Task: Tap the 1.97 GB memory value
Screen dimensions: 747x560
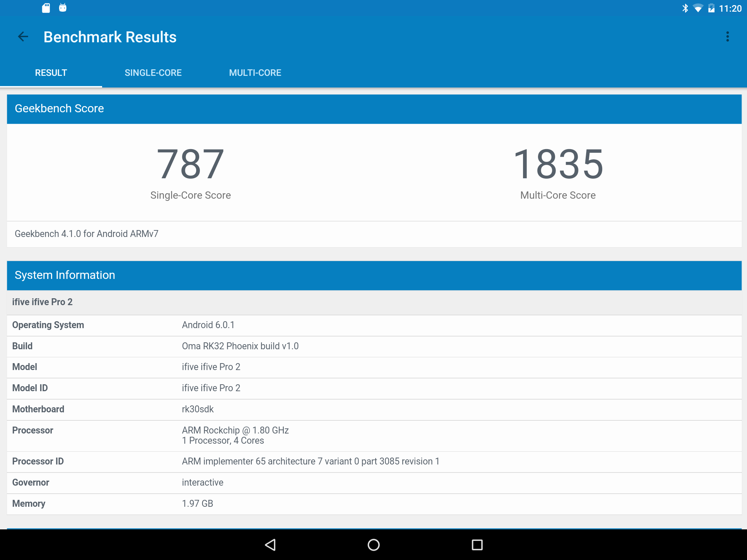Action: pos(197,503)
